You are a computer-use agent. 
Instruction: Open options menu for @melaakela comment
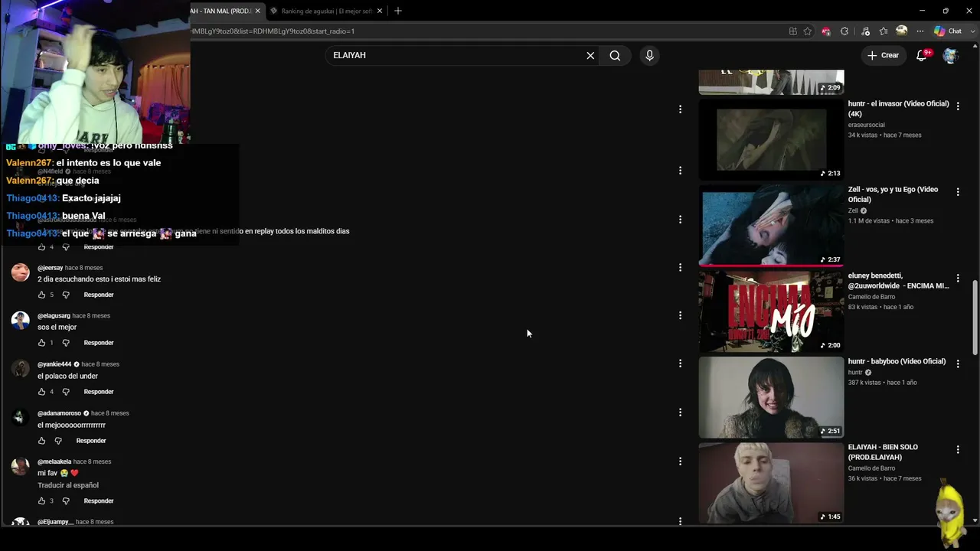click(x=680, y=461)
